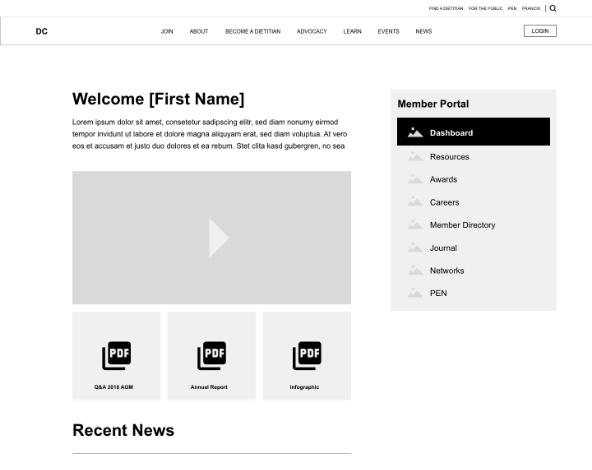Click the FOR THE PUBLIC top link
The width and height of the screenshot is (592, 470).
coord(485,8)
